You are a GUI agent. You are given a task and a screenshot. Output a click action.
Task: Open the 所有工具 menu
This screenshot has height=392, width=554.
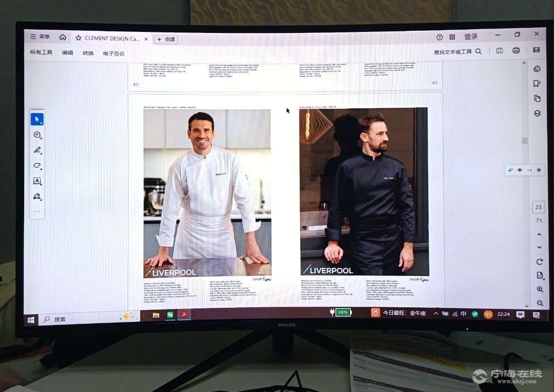pyautogui.click(x=41, y=52)
